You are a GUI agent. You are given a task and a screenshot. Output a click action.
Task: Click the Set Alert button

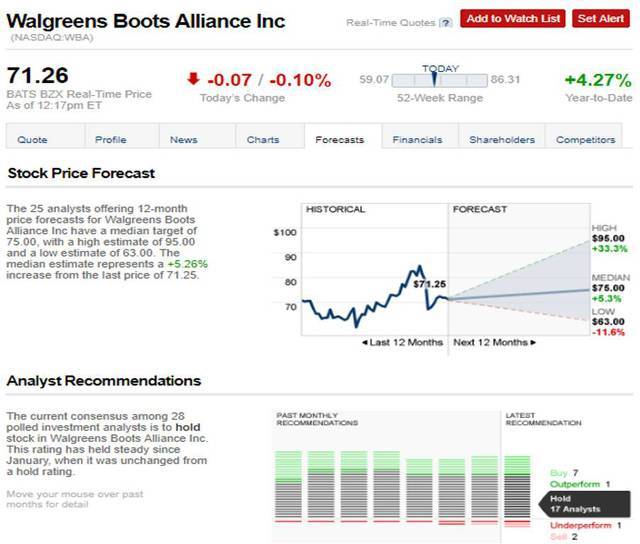[x=601, y=19]
